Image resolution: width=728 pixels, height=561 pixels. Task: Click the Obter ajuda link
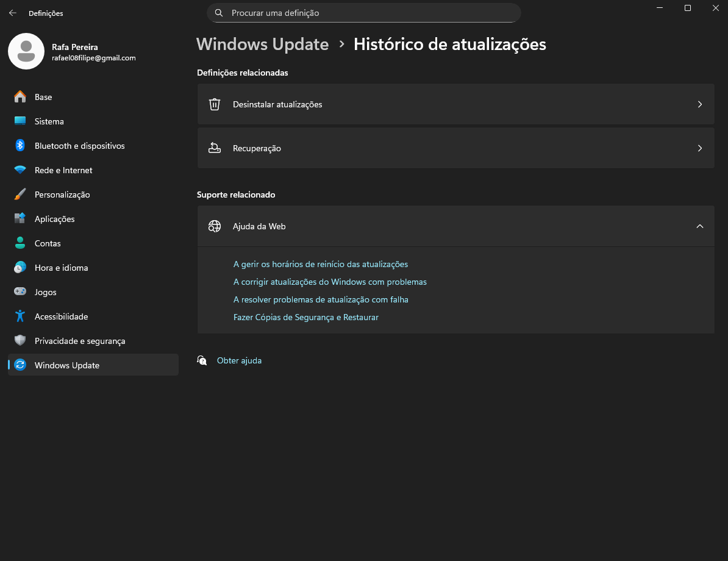coord(239,360)
